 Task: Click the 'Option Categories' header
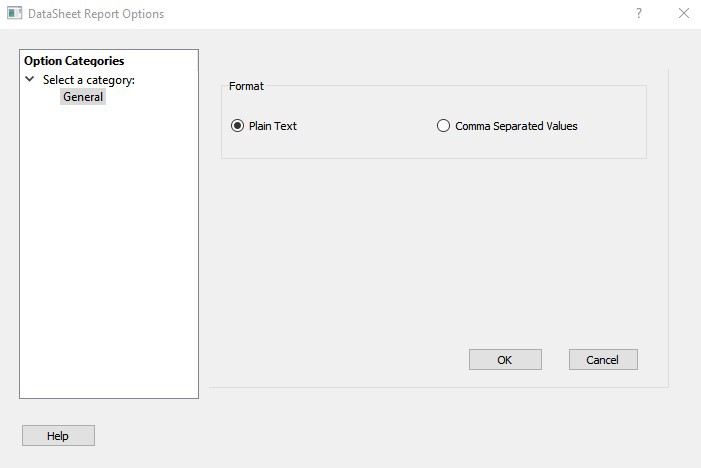pyautogui.click(x=74, y=61)
